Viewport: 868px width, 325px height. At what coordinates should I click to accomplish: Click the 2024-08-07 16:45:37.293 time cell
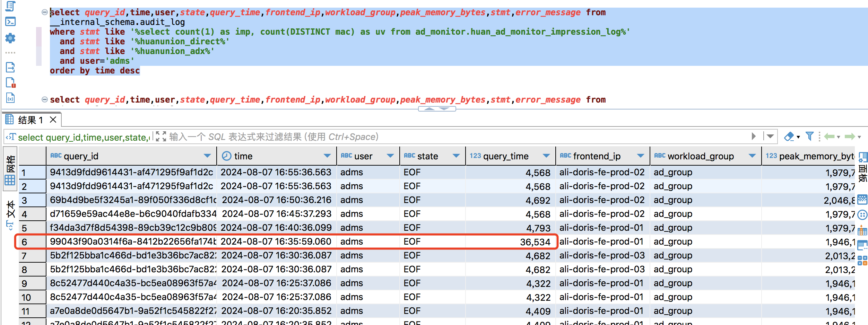click(277, 214)
